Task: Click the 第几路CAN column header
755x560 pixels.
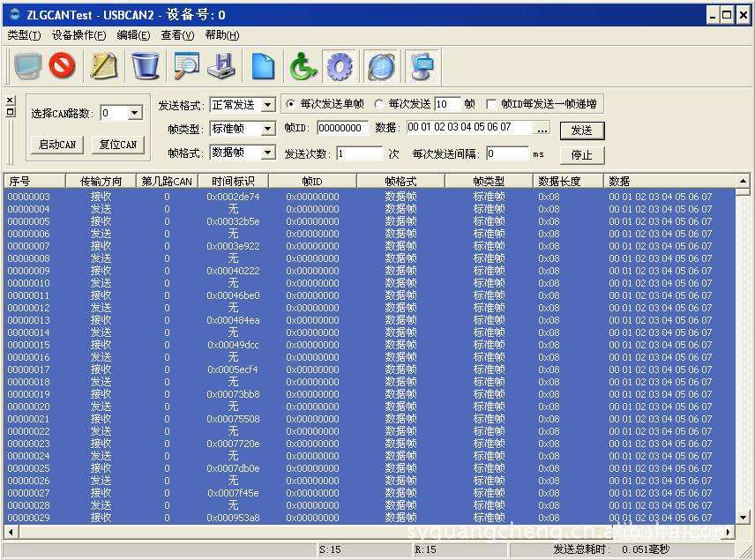Action: tap(167, 181)
